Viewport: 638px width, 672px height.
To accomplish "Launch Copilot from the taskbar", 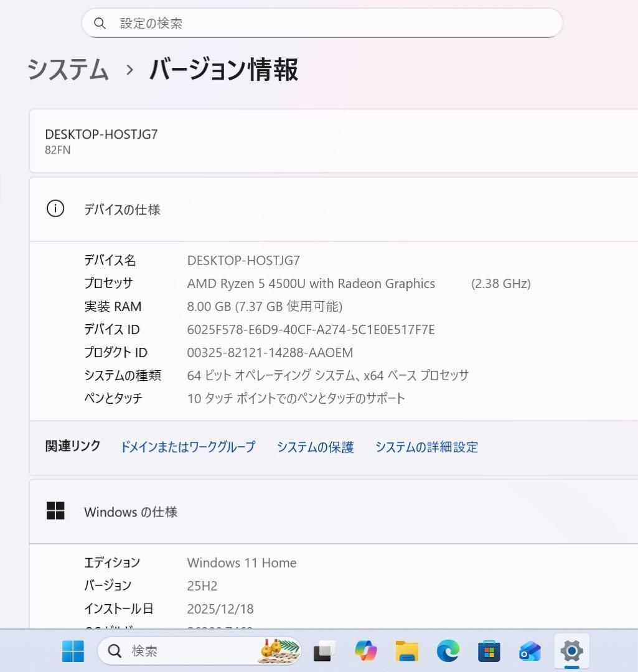I will (366, 651).
